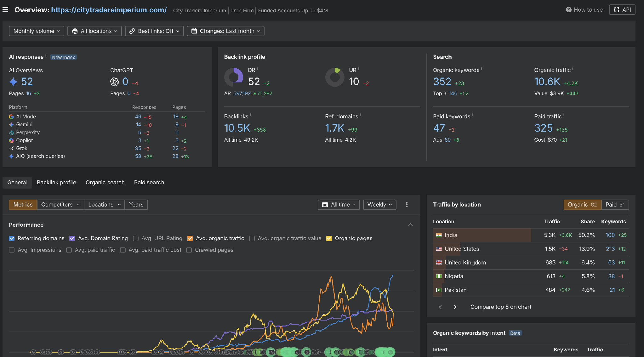Open All time date range dropdown

pos(339,205)
